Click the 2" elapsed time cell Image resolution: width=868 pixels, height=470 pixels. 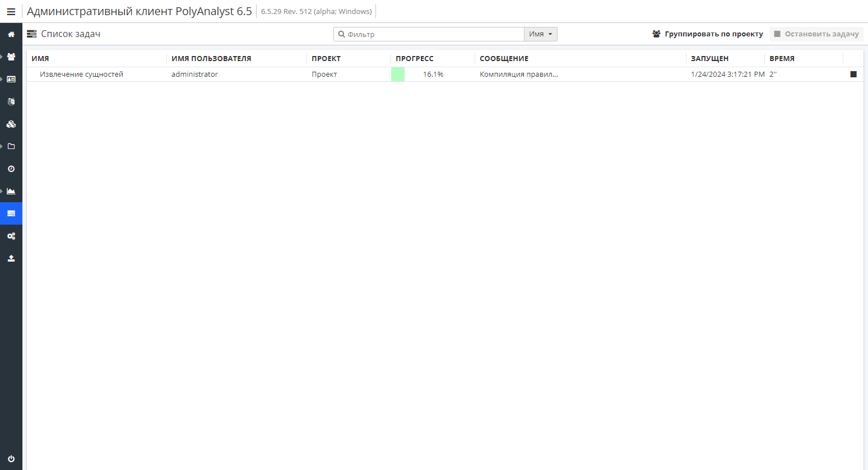[x=773, y=74]
